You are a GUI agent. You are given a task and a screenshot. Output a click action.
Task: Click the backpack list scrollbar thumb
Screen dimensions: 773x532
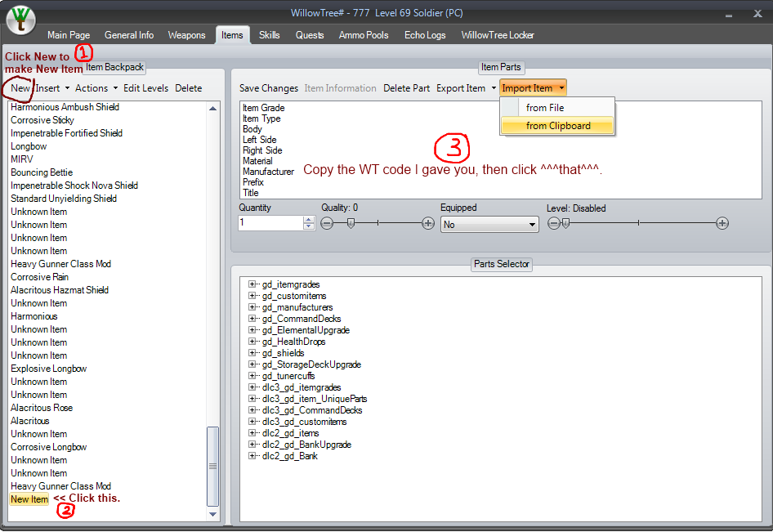(213, 467)
